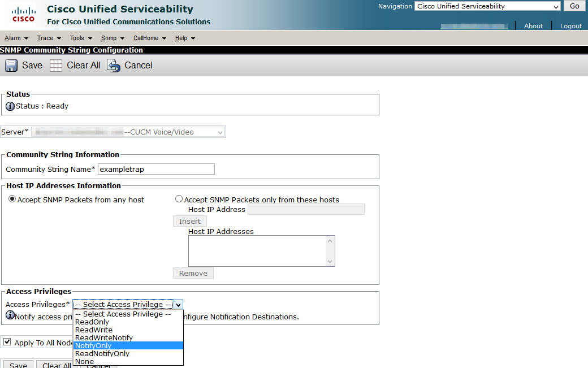The image size is (588, 368).
Task: Click the Cisco logo in the header
Action: click(23, 15)
